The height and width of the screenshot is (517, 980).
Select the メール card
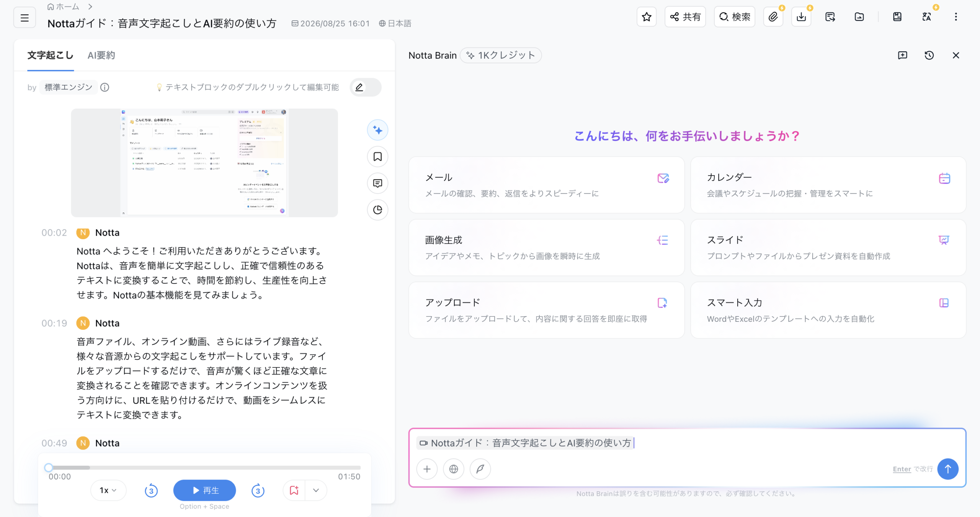pos(546,185)
